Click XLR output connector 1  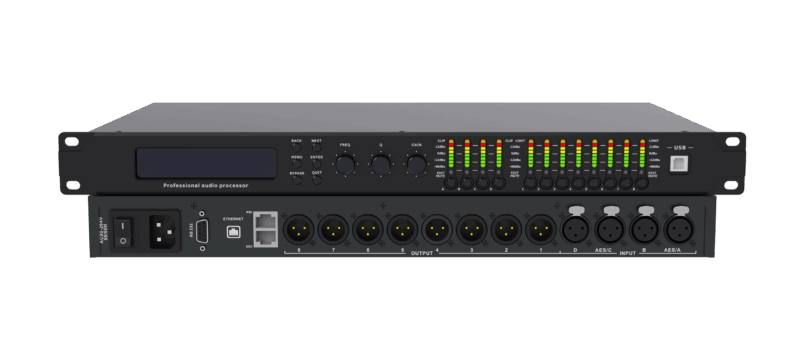click(x=540, y=229)
